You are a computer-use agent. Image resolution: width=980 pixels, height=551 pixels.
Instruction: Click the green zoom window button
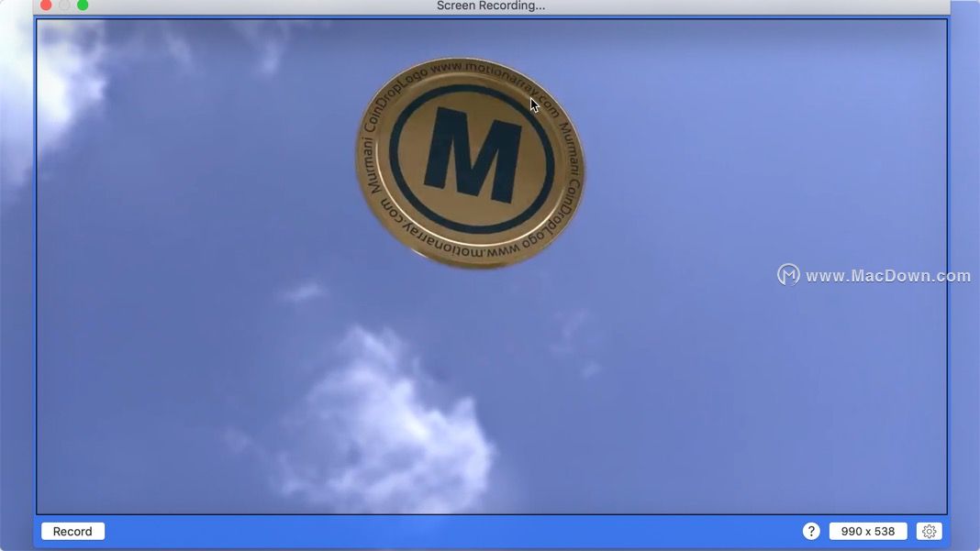click(83, 5)
